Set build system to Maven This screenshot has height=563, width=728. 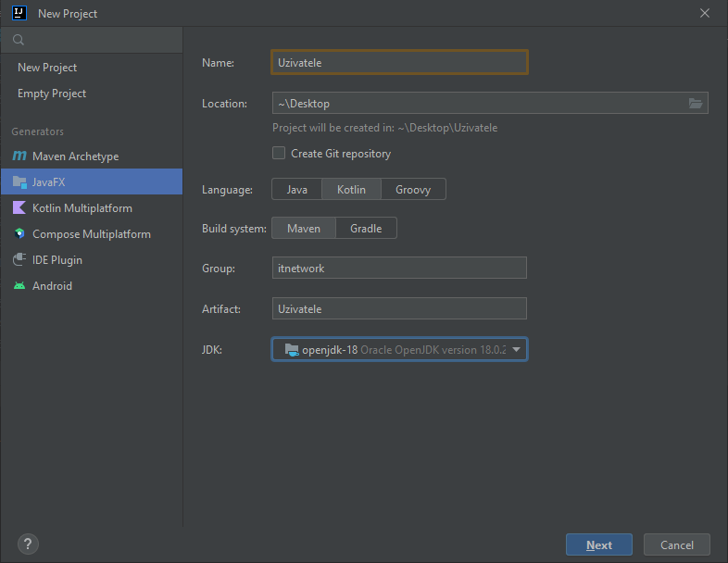[304, 228]
